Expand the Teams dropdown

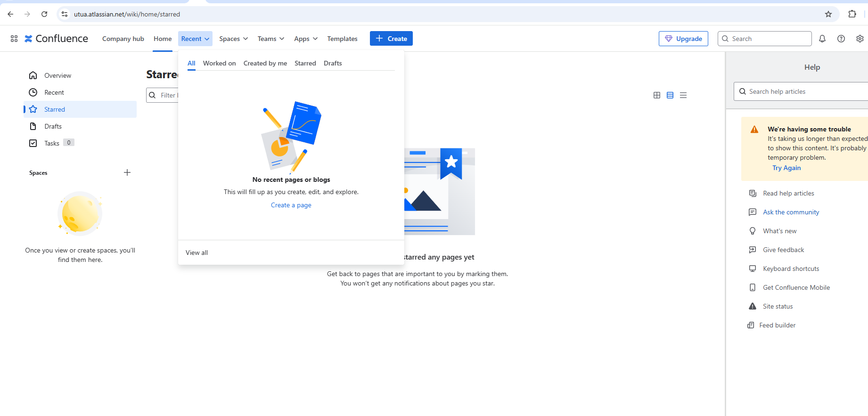tap(271, 39)
